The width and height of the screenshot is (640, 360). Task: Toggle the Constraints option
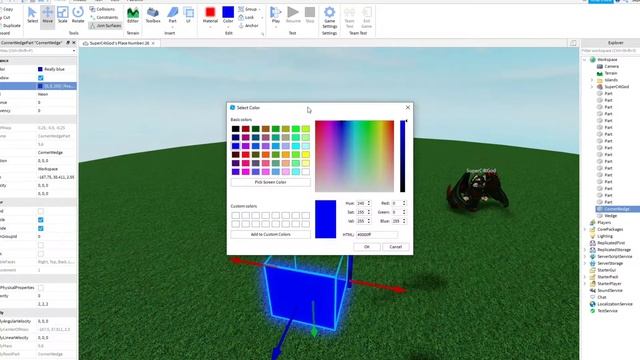(104, 17)
